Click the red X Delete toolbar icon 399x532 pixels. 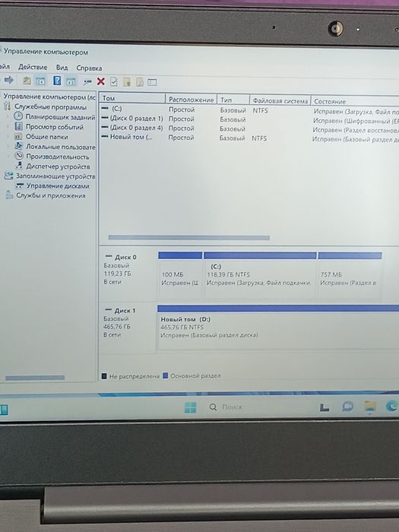(x=101, y=81)
